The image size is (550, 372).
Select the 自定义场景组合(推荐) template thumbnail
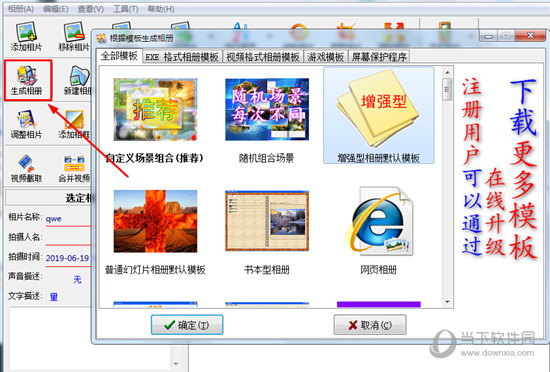tap(155, 109)
